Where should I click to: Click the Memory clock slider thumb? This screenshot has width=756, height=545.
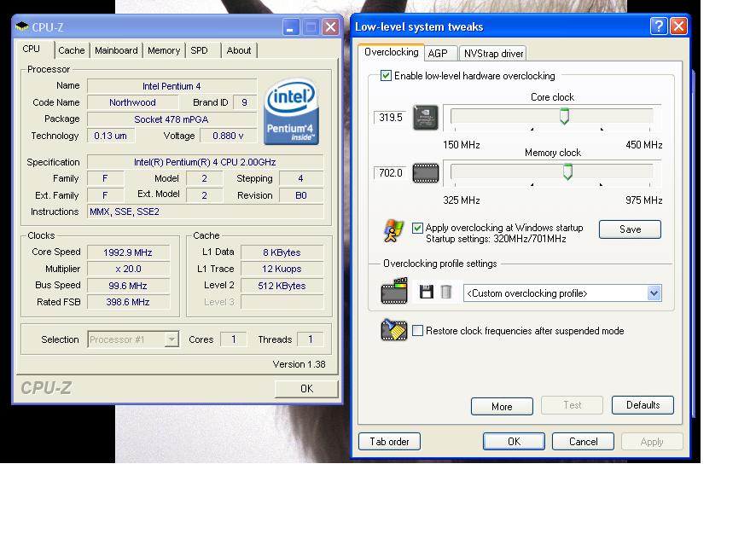coord(568,171)
